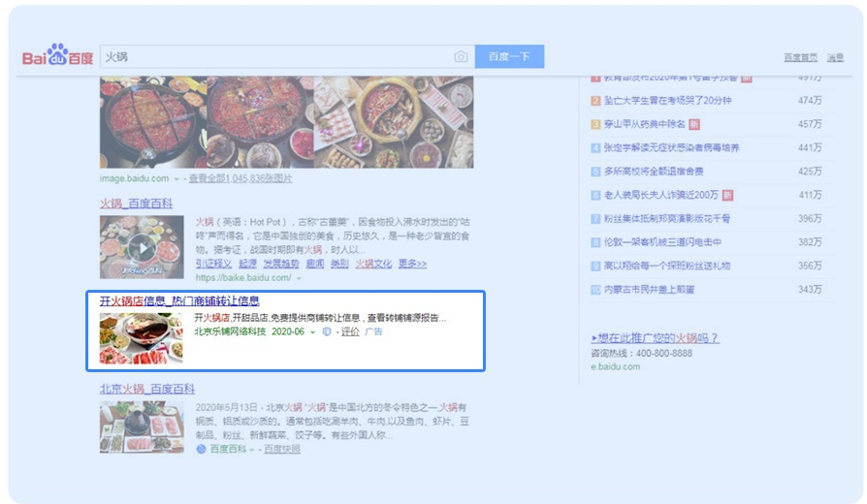The height and width of the screenshot is (504, 867).
Task: Play the 火锅 baike video thumbnail
Action: click(143, 247)
